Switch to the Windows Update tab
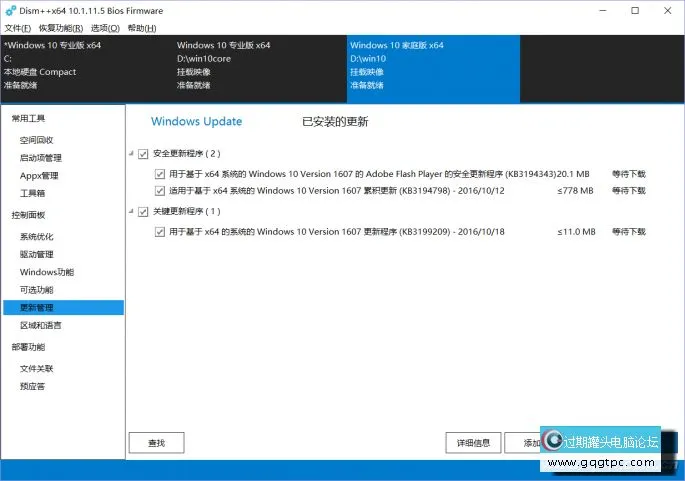 click(x=196, y=121)
